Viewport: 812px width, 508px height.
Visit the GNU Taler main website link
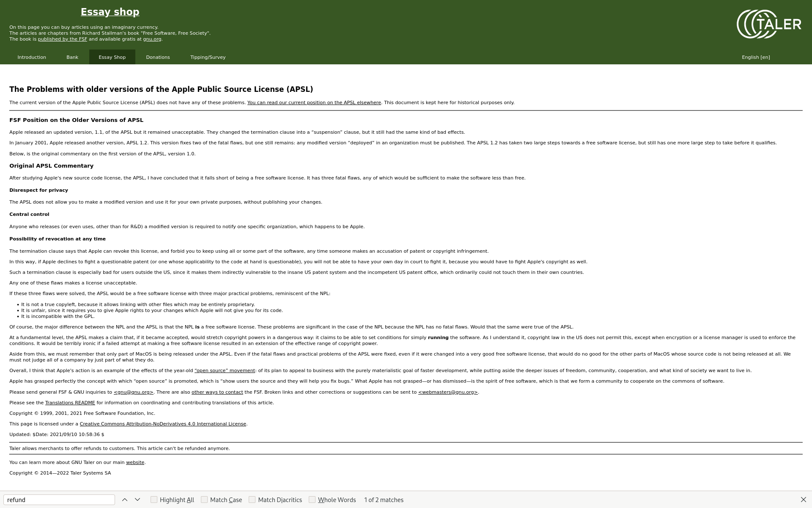coord(135,462)
